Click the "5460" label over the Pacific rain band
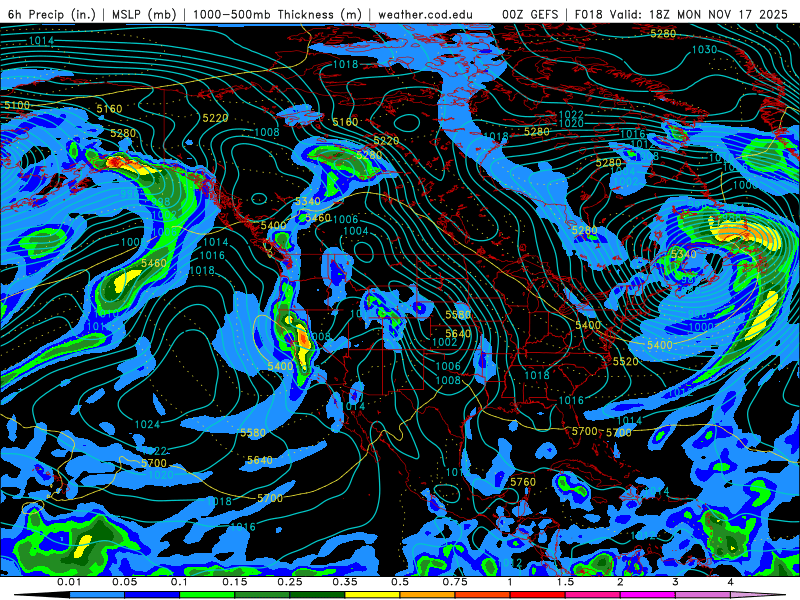Screen dimensions: 800x600 tap(154, 263)
